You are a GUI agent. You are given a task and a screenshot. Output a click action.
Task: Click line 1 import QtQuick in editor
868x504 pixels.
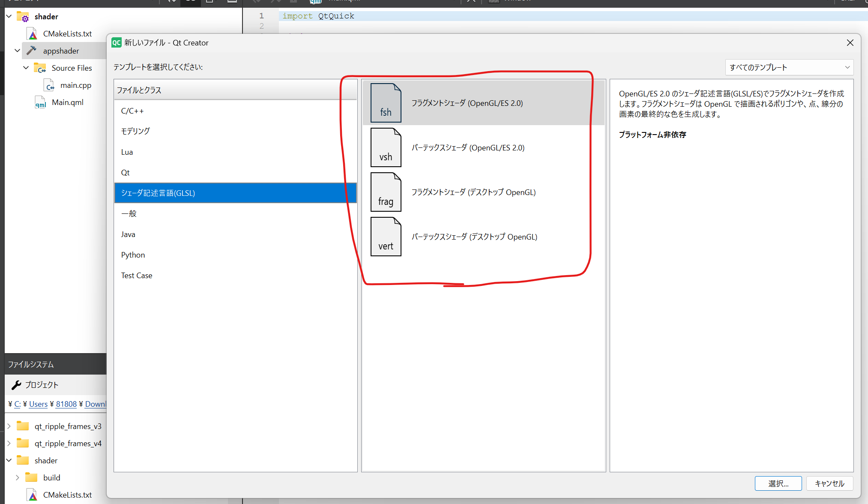click(318, 16)
